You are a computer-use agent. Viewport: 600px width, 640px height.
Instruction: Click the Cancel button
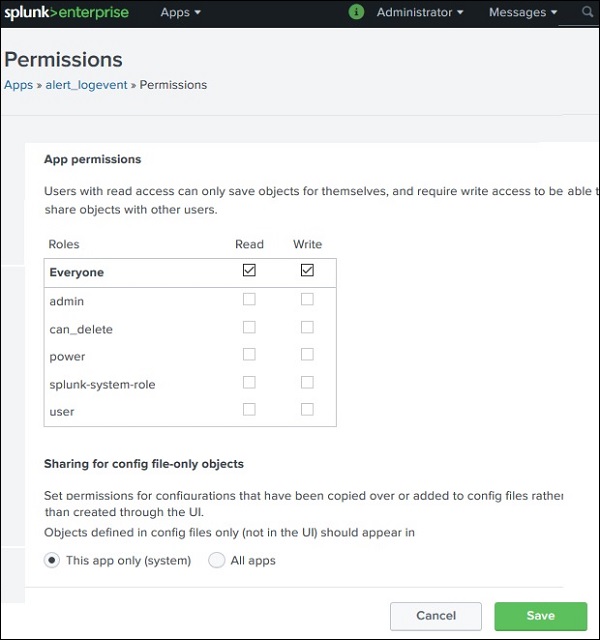436,616
